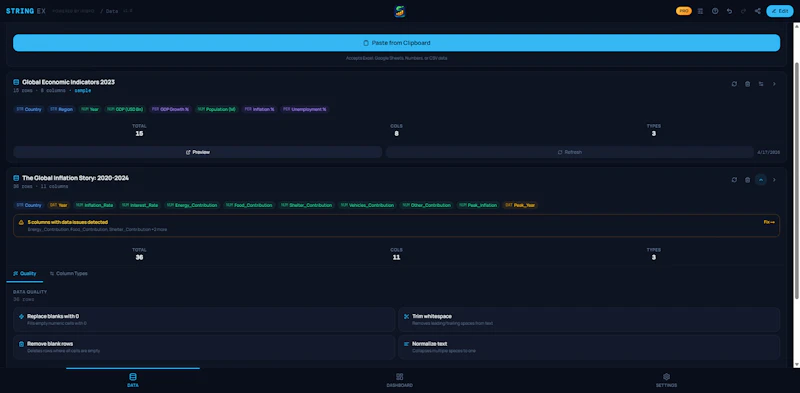
Task: Redo the last action
Action: click(743, 11)
